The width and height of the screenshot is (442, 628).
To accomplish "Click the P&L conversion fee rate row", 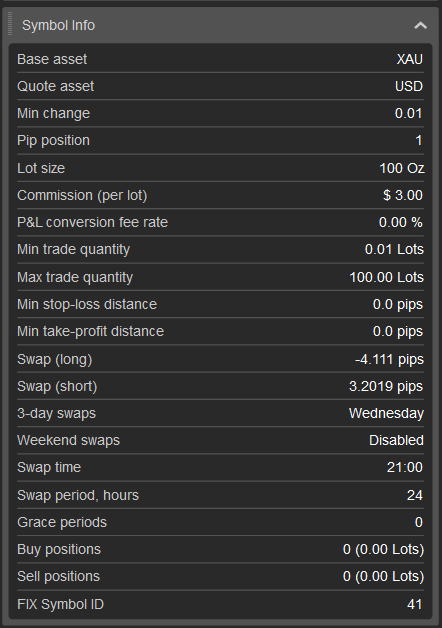I will point(220,222).
